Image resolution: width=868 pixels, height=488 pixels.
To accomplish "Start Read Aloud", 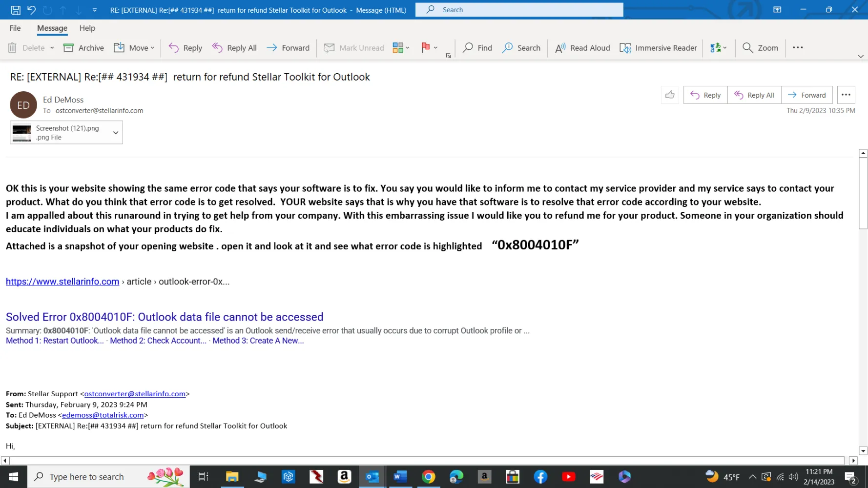I will click(x=582, y=48).
